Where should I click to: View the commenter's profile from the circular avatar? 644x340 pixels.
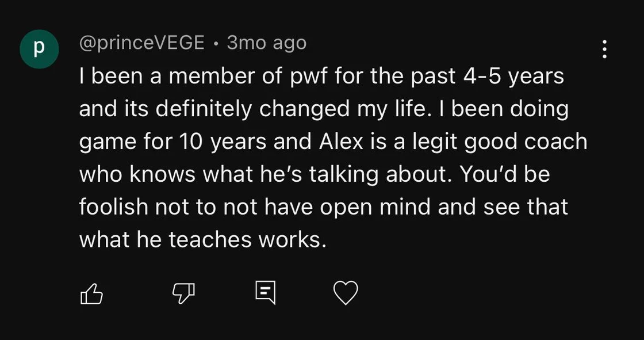pos(40,49)
